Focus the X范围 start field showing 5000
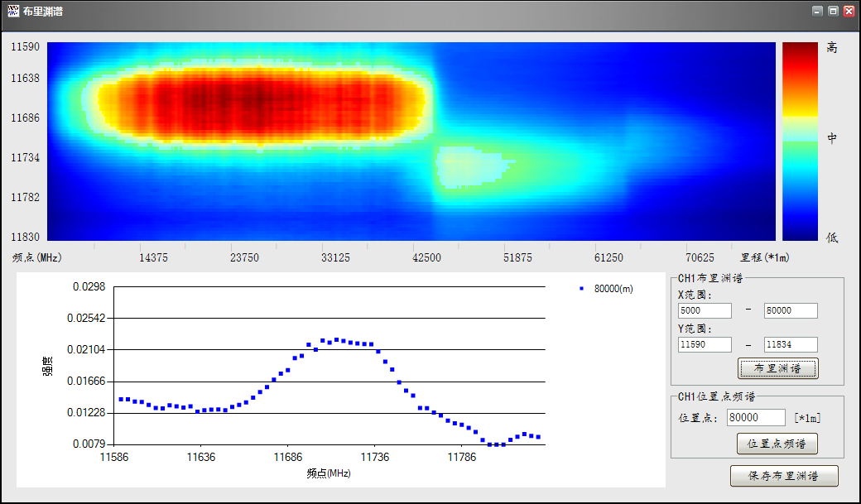Image resolution: width=861 pixels, height=504 pixels. point(705,310)
